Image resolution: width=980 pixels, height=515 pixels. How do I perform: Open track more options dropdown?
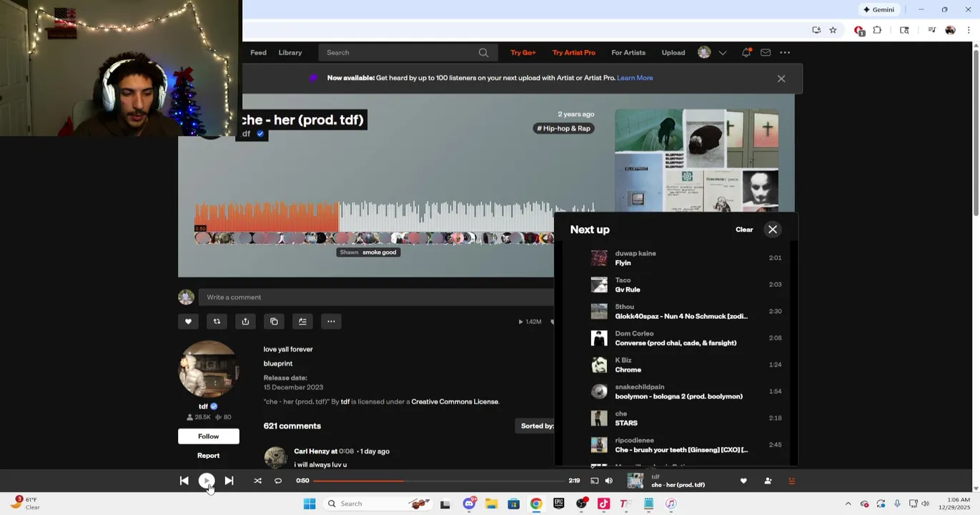point(331,322)
